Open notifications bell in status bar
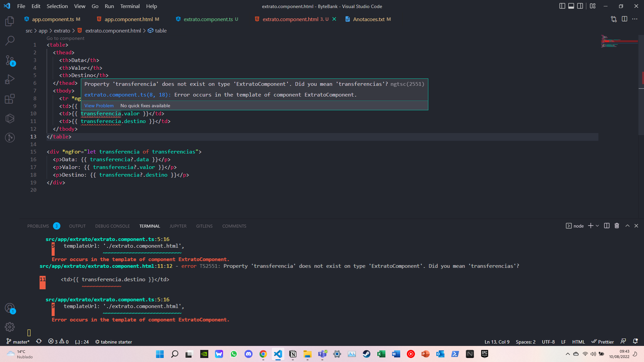Screen dimensions: 644x362 point(635,341)
